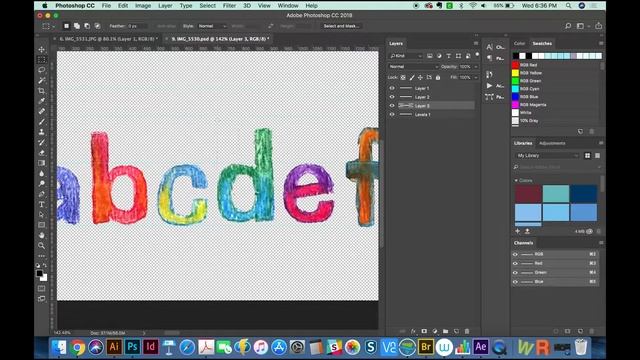Create a new group folder in Layers
This screenshot has width=640, height=360.
[x=445, y=331]
